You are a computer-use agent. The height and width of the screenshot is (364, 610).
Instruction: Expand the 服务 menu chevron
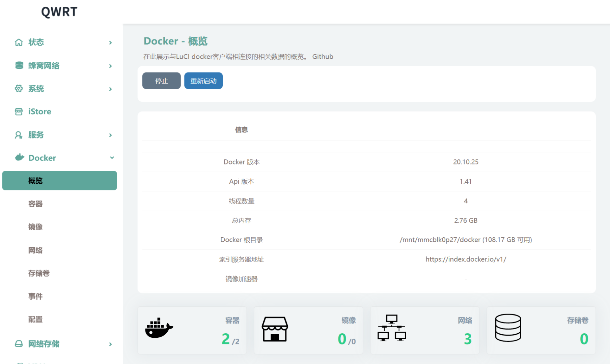[x=110, y=135]
